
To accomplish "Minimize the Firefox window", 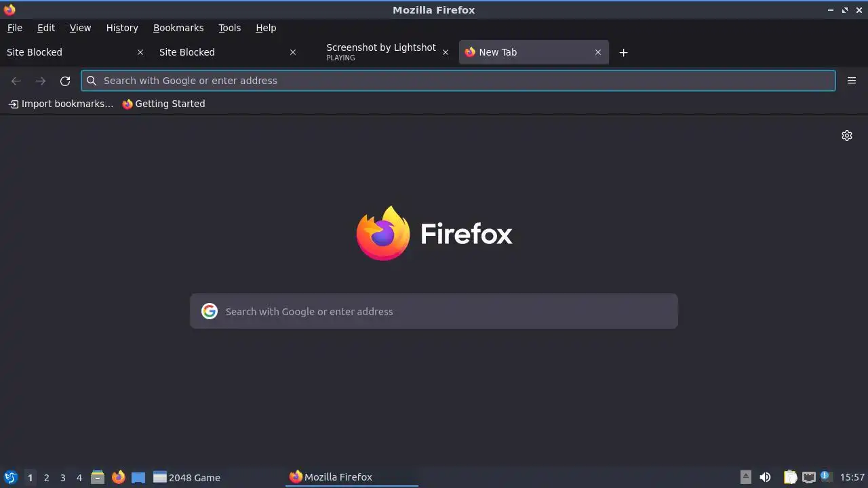I will 831,10.
